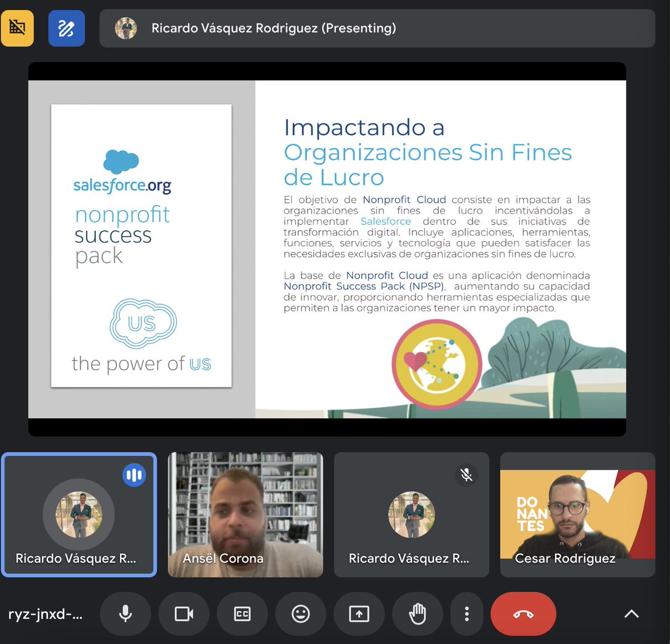Click the Cesar Rodriguez name label
Image resolution: width=670 pixels, height=644 pixels.
565,559
